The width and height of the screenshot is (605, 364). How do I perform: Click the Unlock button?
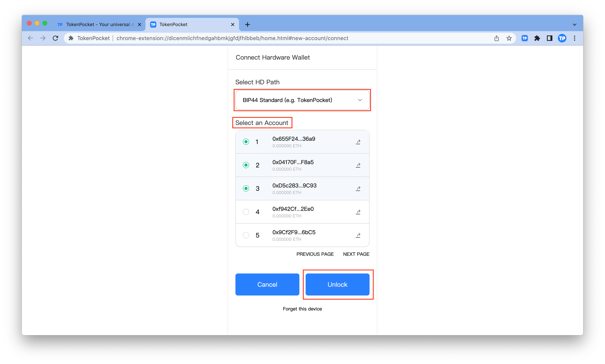337,285
